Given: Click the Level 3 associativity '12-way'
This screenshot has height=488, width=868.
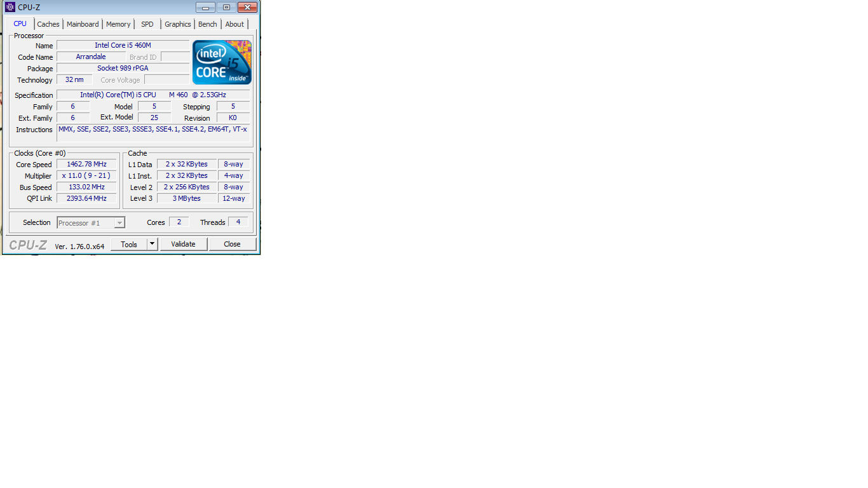Looking at the screenshot, I should (x=234, y=198).
